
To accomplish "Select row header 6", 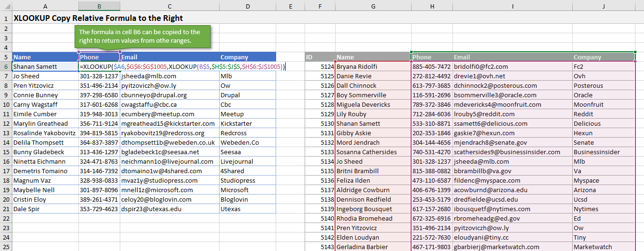I will point(6,66).
